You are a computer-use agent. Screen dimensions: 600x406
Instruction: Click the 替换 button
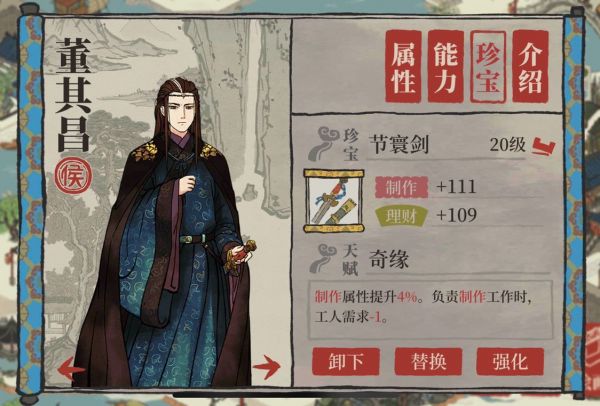[x=428, y=361]
